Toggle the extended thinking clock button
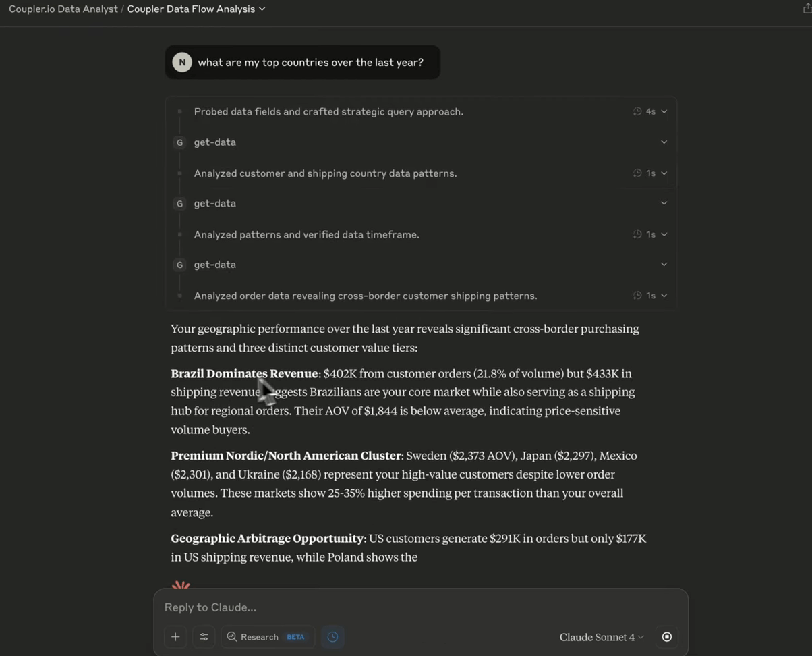Image resolution: width=812 pixels, height=656 pixels. pyautogui.click(x=332, y=637)
